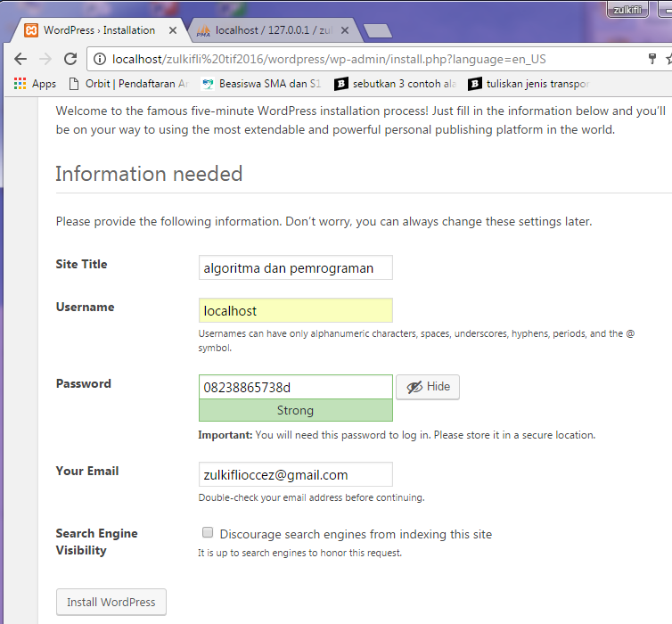The height and width of the screenshot is (624, 672).
Task: Open the Apps grid shortcut
Action: (35, 84)
